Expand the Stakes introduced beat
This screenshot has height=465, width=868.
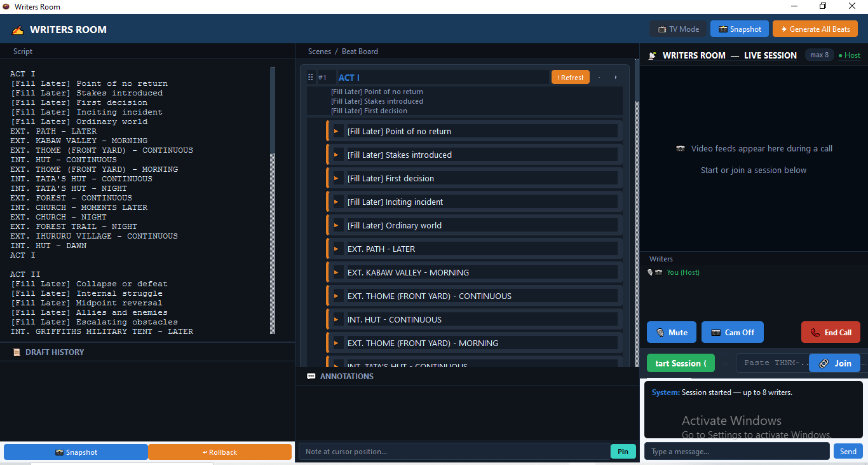pos(336,155)
